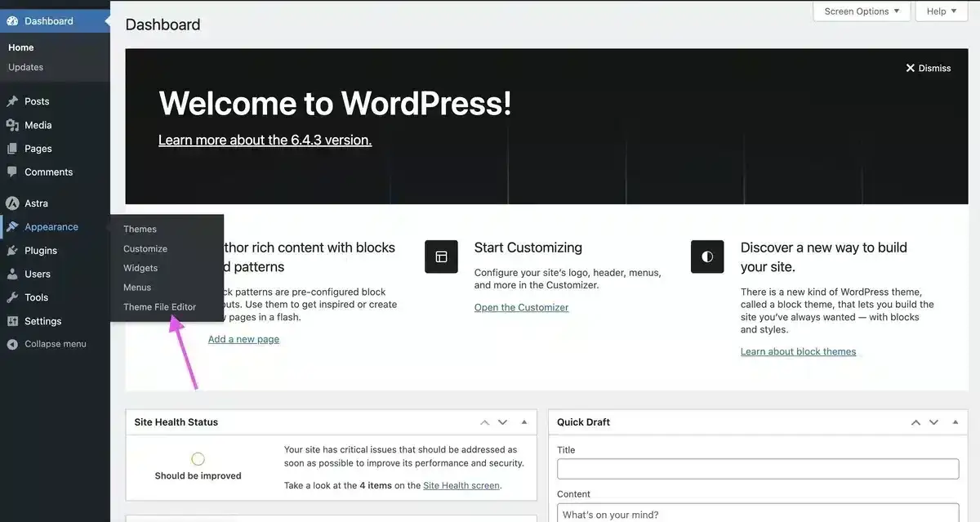Screen dimensions: 980x522
Task: Focus the What's on your mind content box
Action: point(758,513)
